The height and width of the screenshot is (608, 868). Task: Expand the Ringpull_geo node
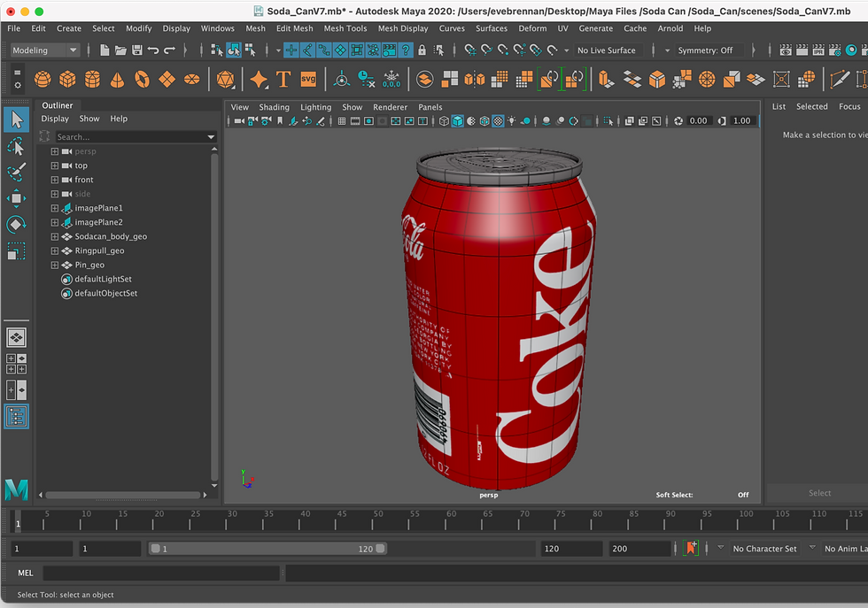(54, 250)
